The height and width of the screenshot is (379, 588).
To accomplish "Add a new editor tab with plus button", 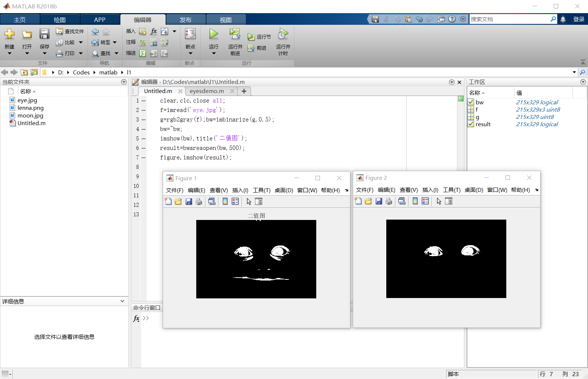I will click(244, 91).
